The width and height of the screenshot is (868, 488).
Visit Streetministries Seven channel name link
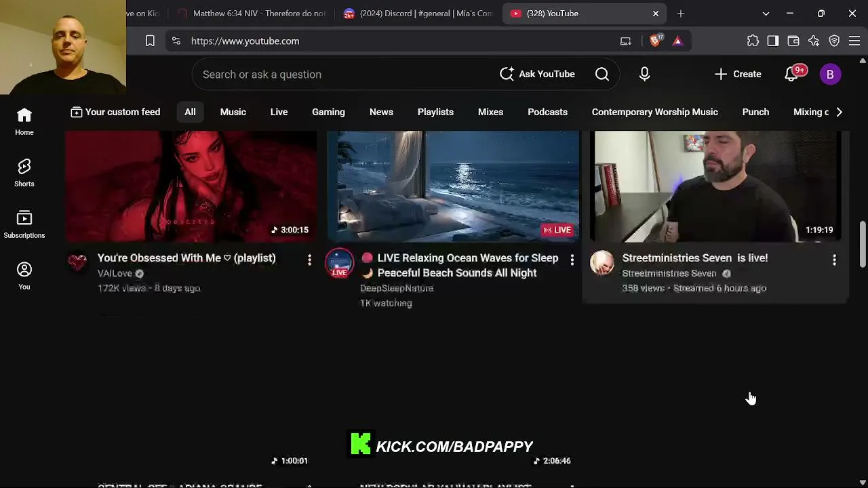click(x=669, y=274)
